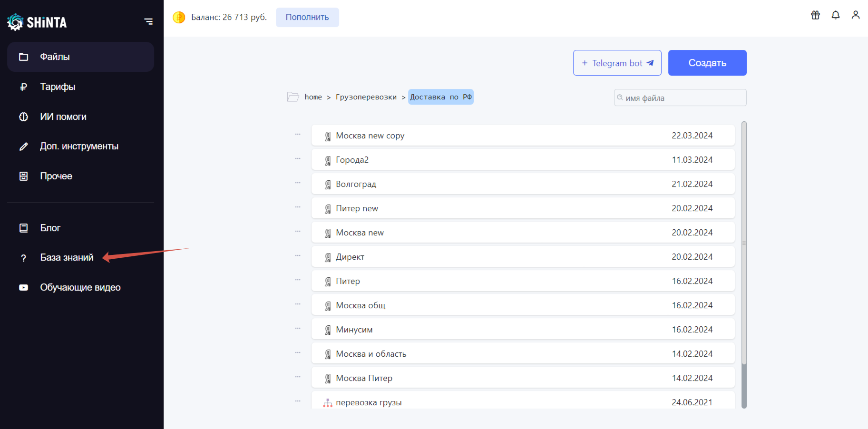The width and height of the screenshot is (868, 429).
Task: Open three-dots menu for Москва new copy
Action: coord(298,135)
